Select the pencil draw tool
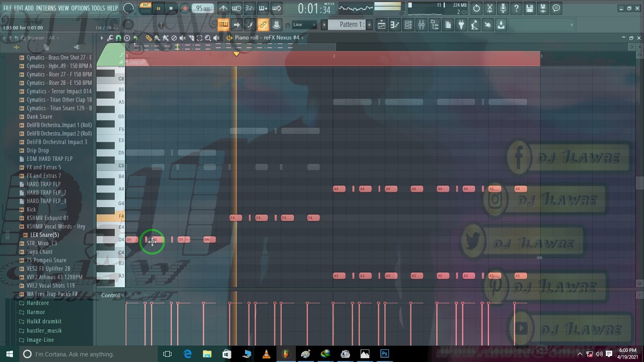Image resolution: width=644 pixels, height=362 pixels. [148, 38]
